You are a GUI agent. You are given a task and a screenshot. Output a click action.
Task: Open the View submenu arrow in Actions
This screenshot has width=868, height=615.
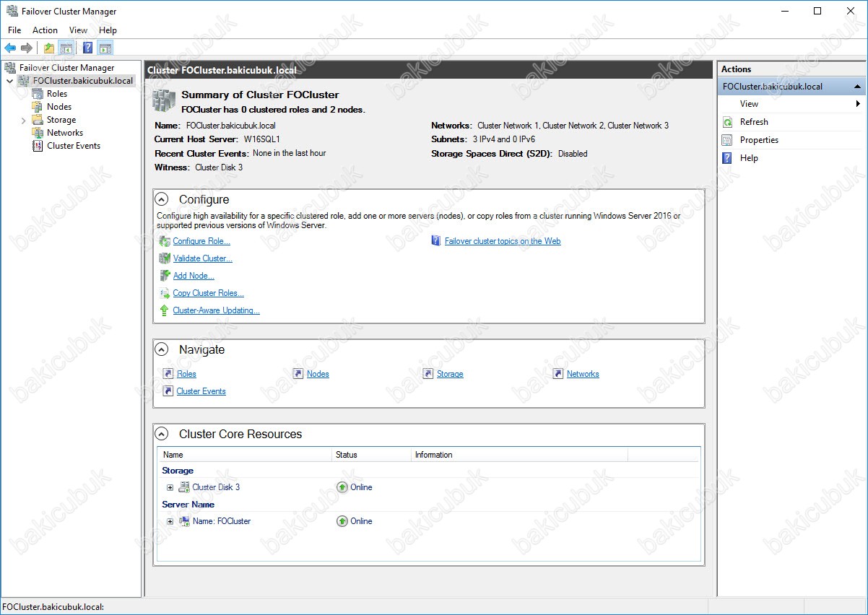click(x=858, y=104)
